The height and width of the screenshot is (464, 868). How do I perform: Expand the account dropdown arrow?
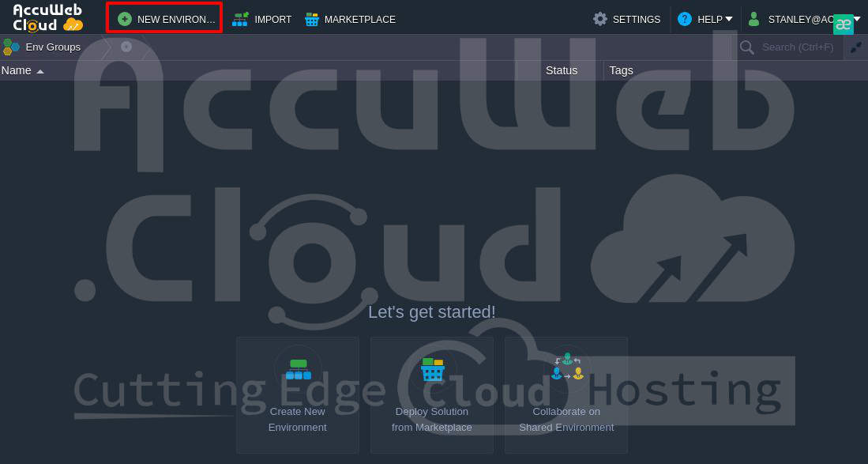coord(857,19)
